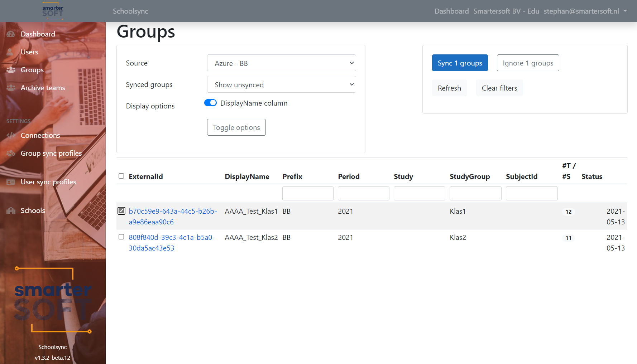
Task: Tick the select-all checkbox in table header
Action: coord(121,176)
